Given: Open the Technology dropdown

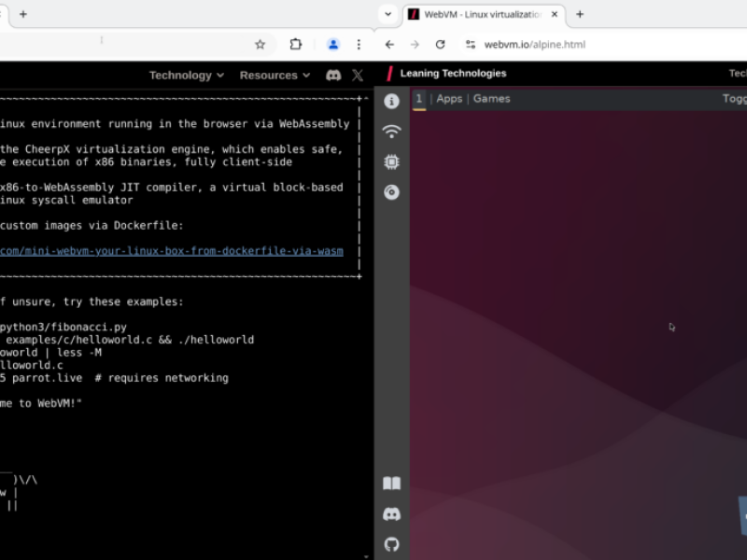Looking at the screenshot, I should pos(186,75).
